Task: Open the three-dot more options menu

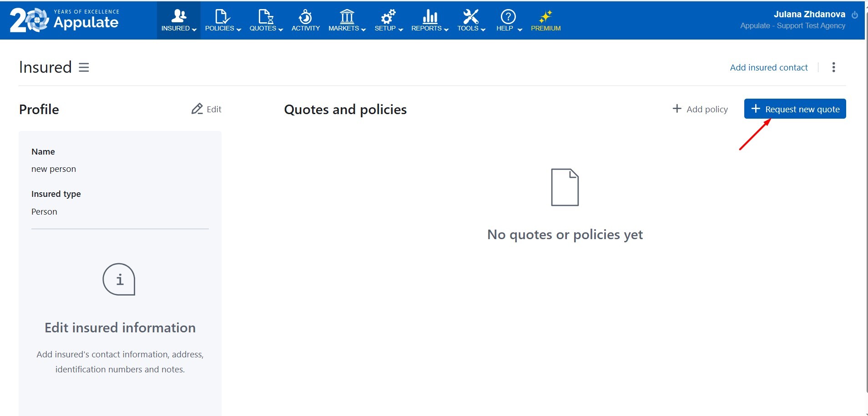Action: [x=833, y=67]
